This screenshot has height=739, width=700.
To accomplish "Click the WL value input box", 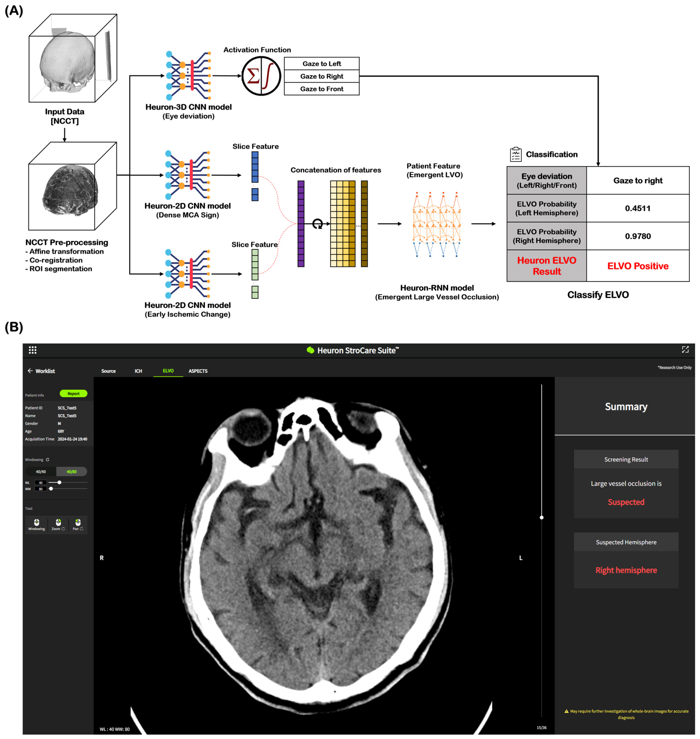I will [41, 483].
